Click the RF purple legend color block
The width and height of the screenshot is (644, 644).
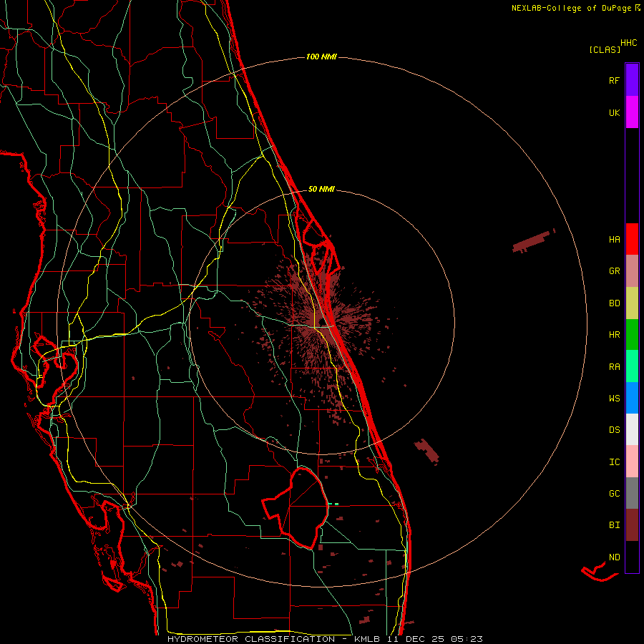click(632, 79)
